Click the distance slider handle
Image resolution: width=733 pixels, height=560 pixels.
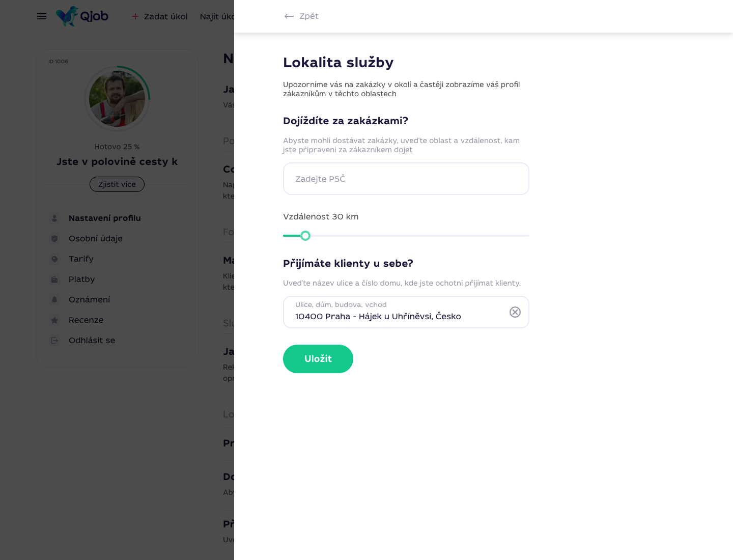point(305,236)
